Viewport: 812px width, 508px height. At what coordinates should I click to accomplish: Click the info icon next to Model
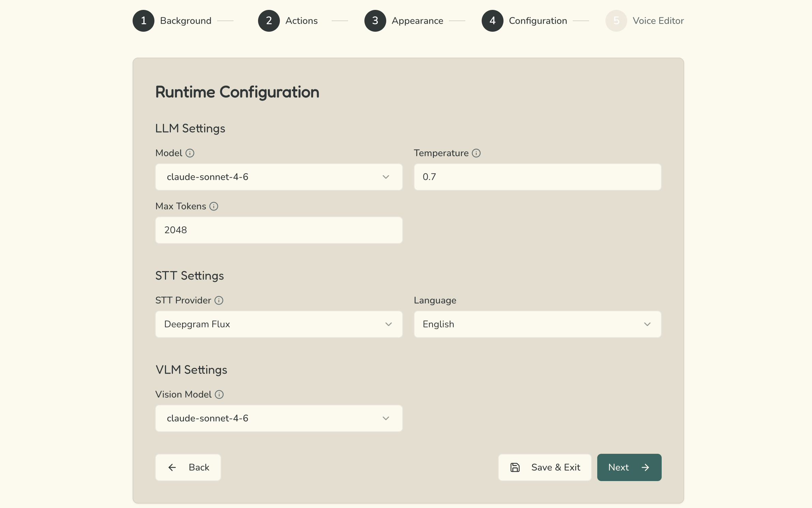[190, 153]
